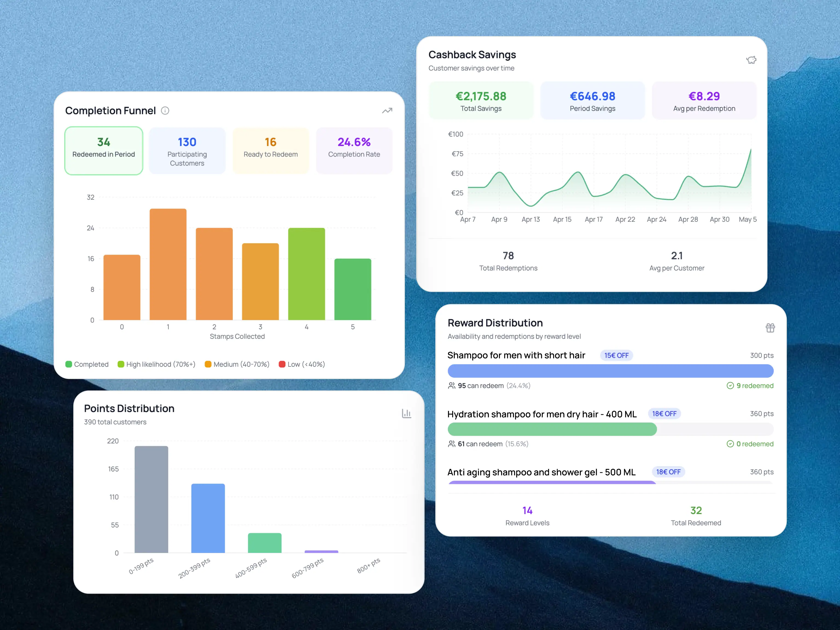The image size is (840, 630).
Task: Select the Participating Customers card
Action: click(187, 151)
